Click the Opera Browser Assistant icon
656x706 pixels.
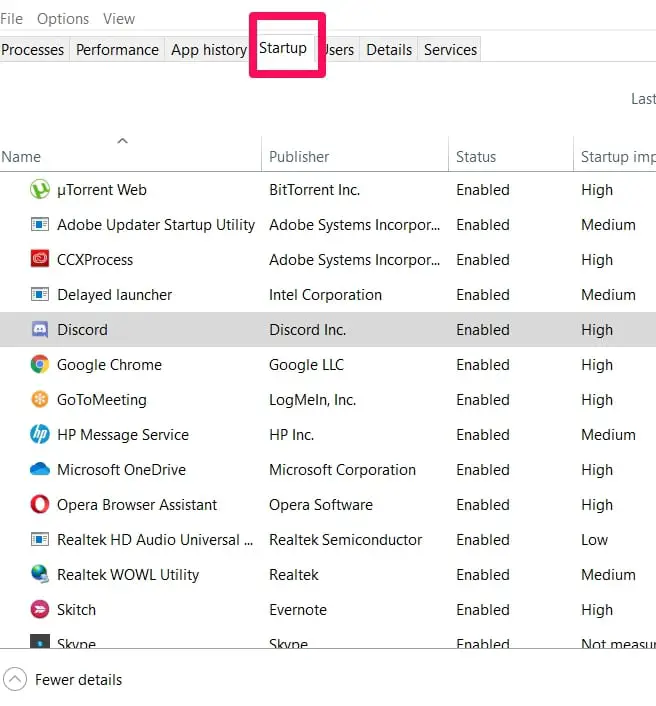point(40,504)
